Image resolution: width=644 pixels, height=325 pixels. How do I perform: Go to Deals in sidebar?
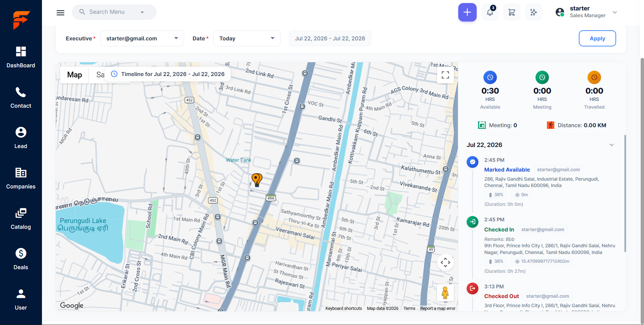pyautogui.click(x=21, y=259)
